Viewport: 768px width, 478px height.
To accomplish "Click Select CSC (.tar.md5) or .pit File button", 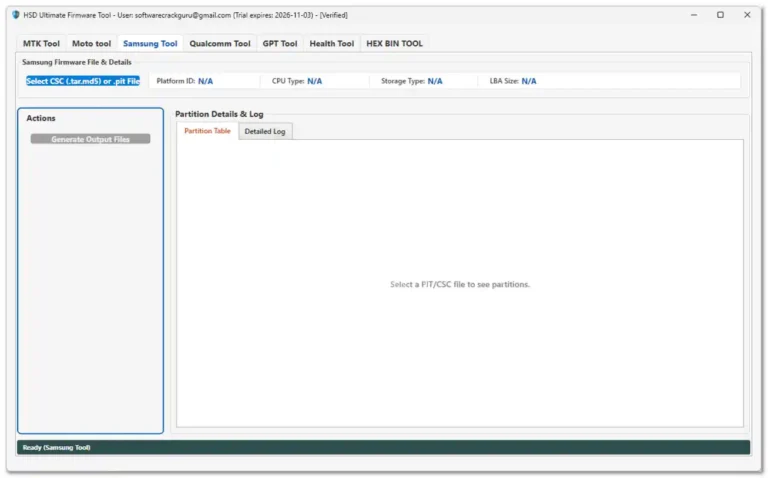I will [x=83, y=81].
